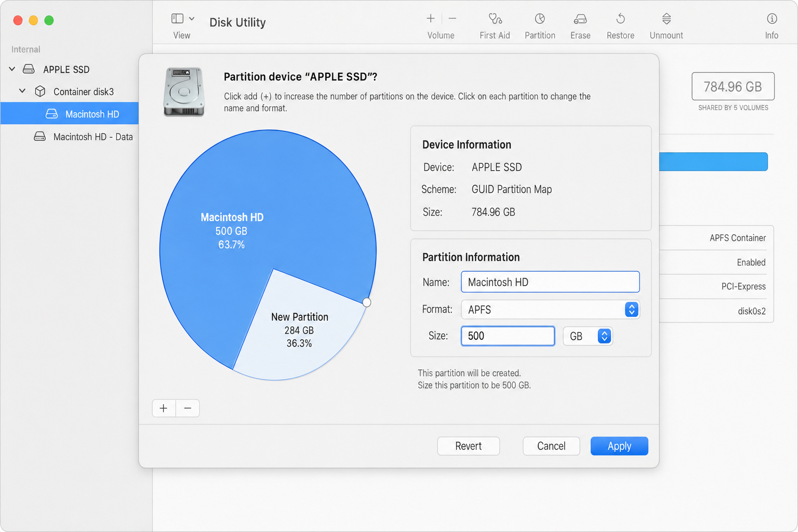Add a volume with the toolbar plus
Image resolution: width=798 pixels, height=532 pixels.
431,19
